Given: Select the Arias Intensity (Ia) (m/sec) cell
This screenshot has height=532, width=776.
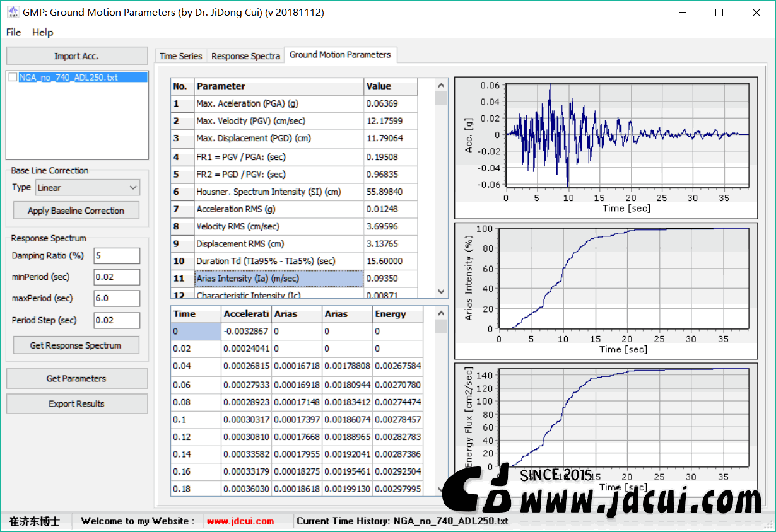Looking at the screenshot, I should 279,278.
